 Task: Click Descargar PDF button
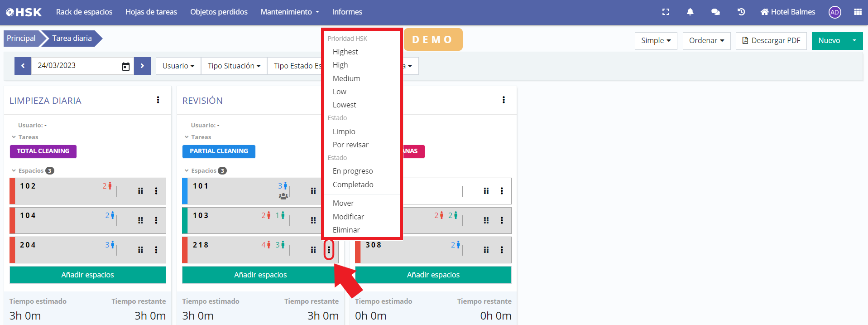pos(771,40)
